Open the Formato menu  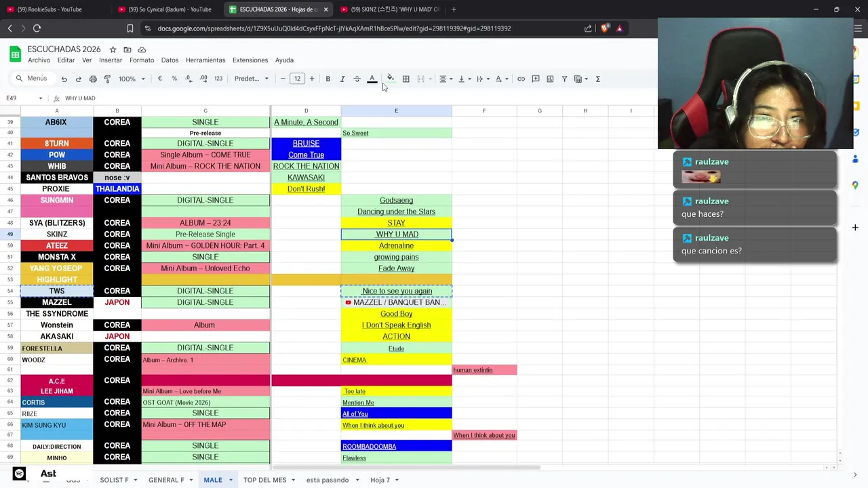tap(142, 60)
